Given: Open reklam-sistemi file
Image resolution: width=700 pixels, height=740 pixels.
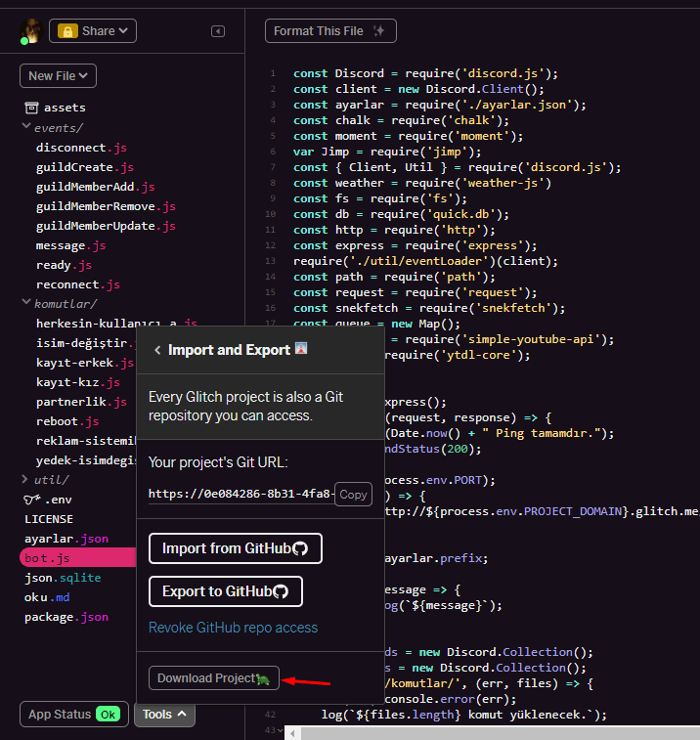Looking at the screenshot, I should point(85,441).
